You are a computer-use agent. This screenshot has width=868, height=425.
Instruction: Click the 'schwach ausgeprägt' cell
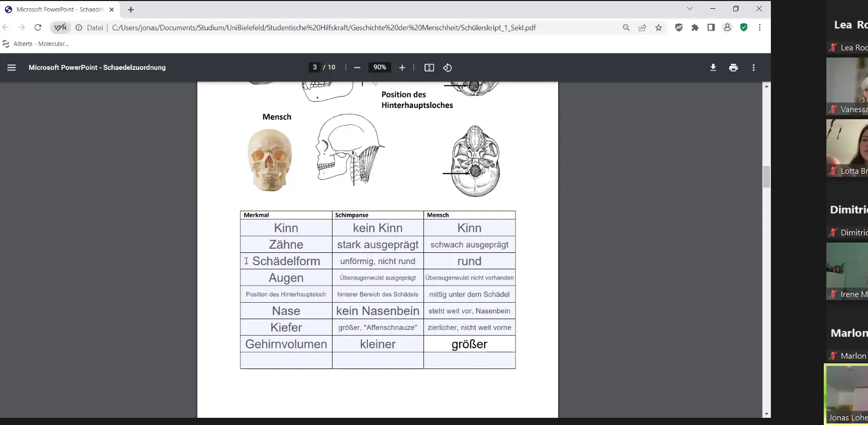pyautogui.click(x=470, y=245)
